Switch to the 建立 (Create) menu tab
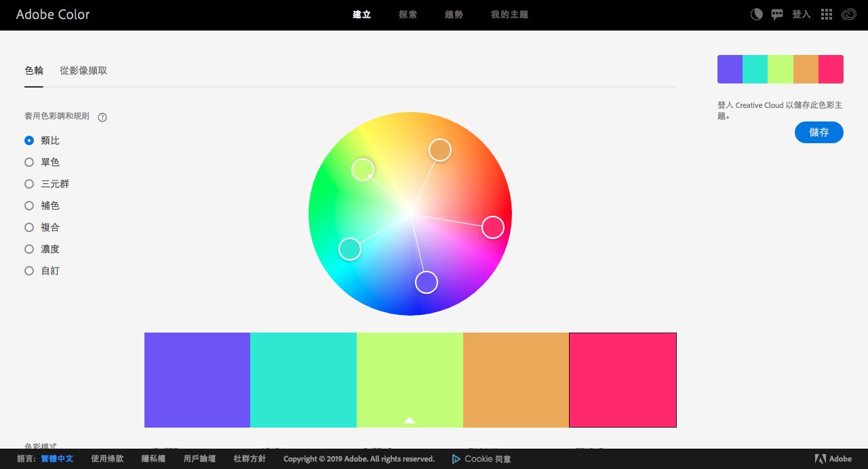Screen dimensions: 868x469 click(x=362, y=14)
